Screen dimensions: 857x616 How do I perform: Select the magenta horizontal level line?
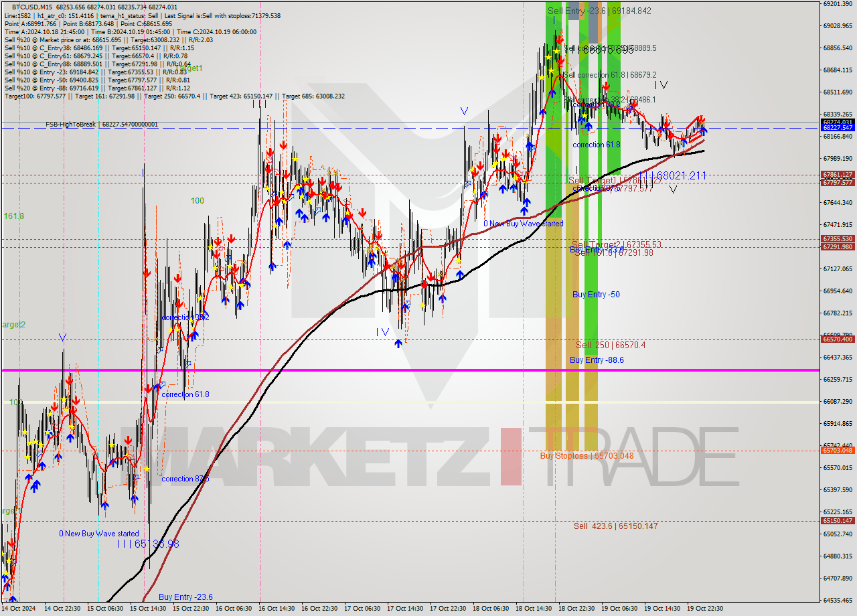point(409,370)
